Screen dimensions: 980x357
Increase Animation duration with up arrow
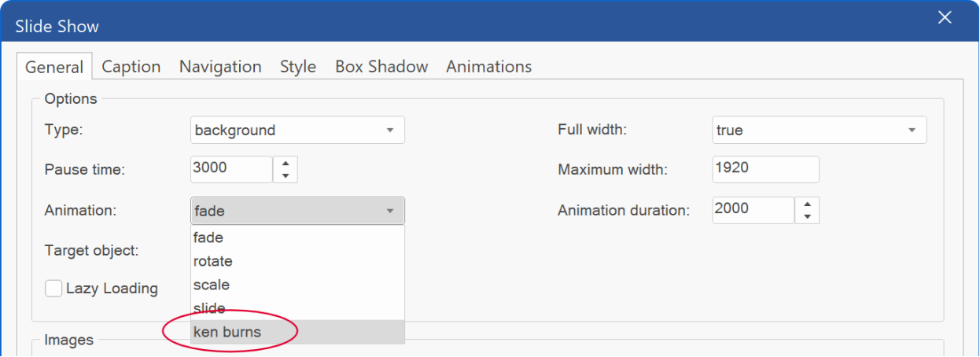807,204
